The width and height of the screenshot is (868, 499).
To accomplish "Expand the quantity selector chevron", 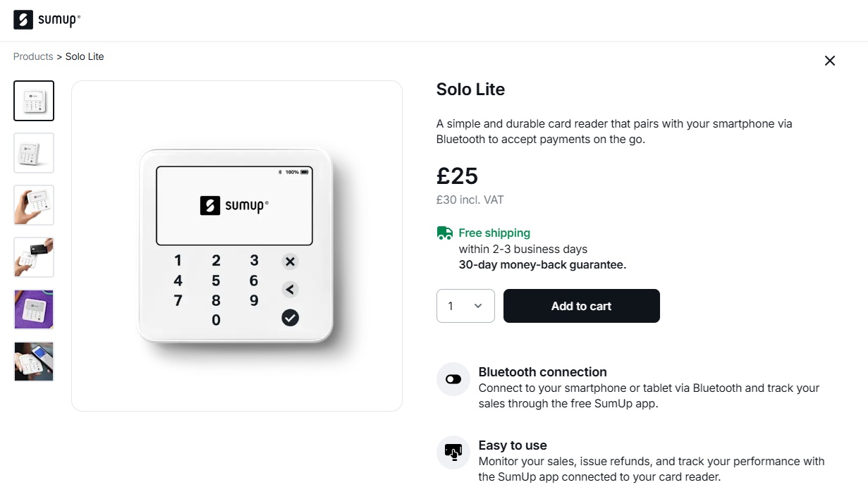I will coord(478,306).
